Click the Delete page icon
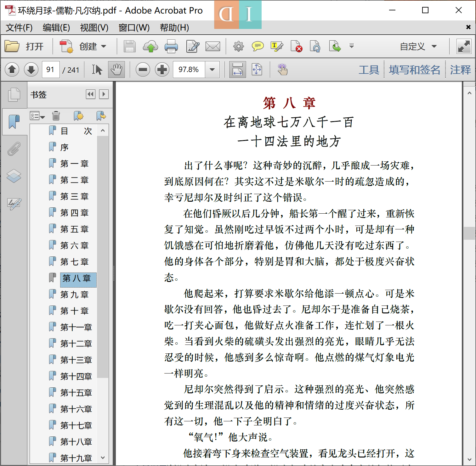 [x=296, y=47]
